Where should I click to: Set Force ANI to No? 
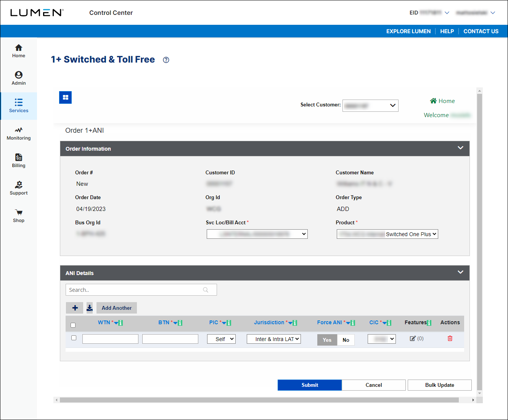[x=346, y=340]
